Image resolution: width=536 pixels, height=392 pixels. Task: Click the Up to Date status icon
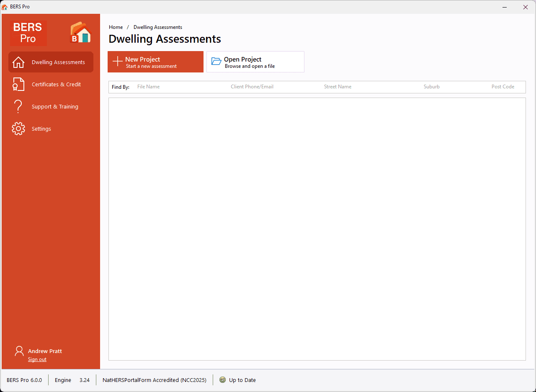point(222,380)
